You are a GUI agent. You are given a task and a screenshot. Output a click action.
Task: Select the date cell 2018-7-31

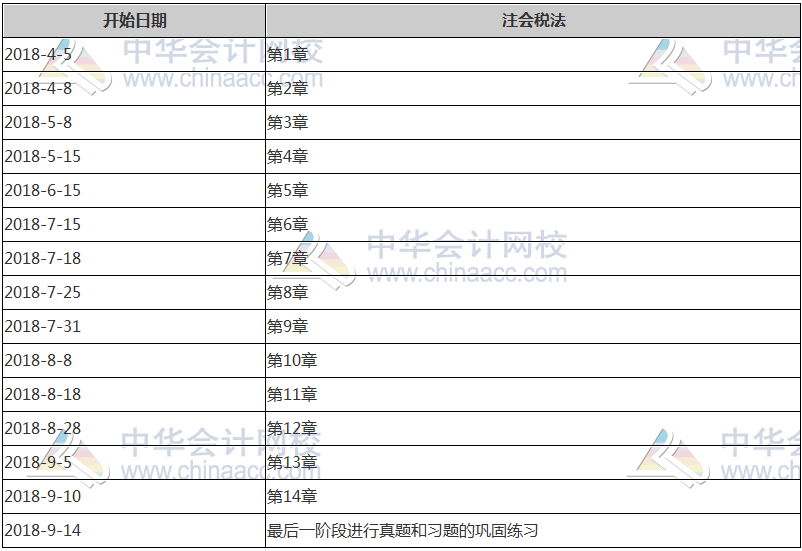pyautogui.click(x=134, y=326)
